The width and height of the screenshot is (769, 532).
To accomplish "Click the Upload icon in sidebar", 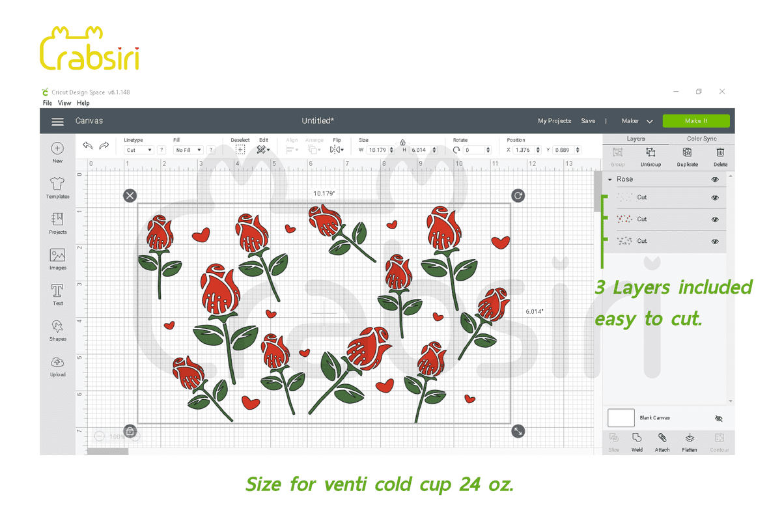I will tap(57, 364).
